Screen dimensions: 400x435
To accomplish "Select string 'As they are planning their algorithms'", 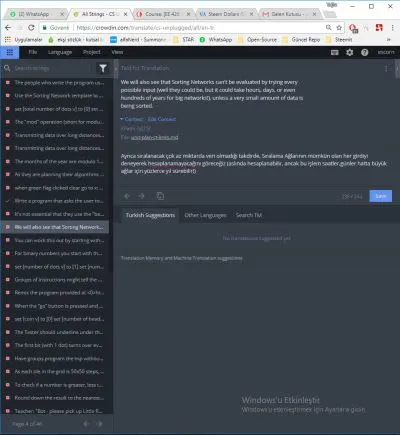I will [x=56, y=175].
